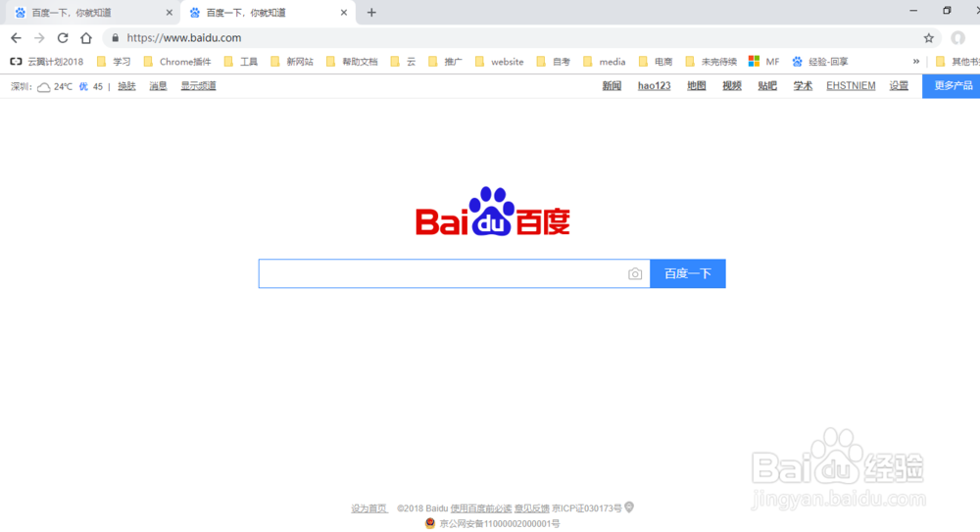View site info via the lock icon

click(x=115, y=38)
